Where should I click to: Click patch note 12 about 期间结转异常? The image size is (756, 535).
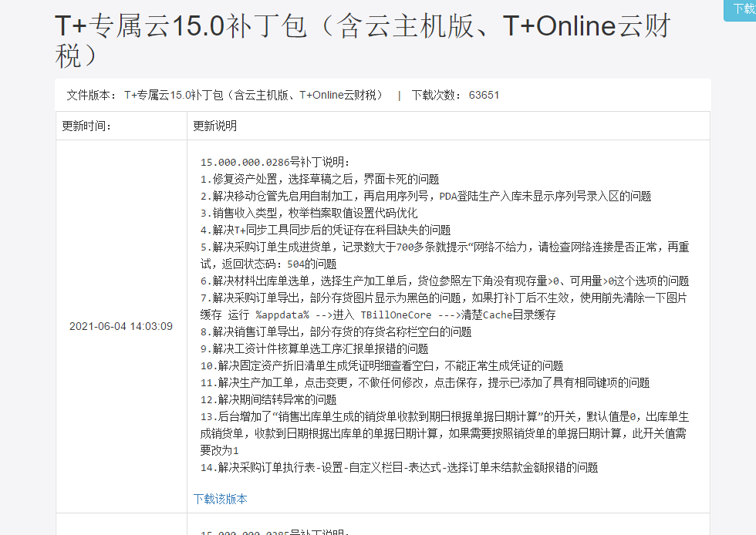point(268,399)
